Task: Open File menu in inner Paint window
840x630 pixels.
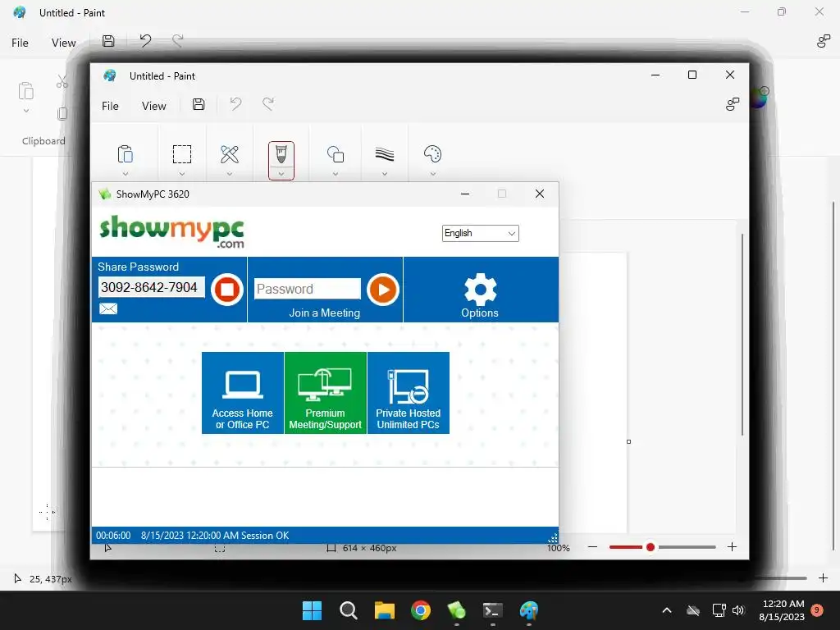Action: click(x=110, y=106)
